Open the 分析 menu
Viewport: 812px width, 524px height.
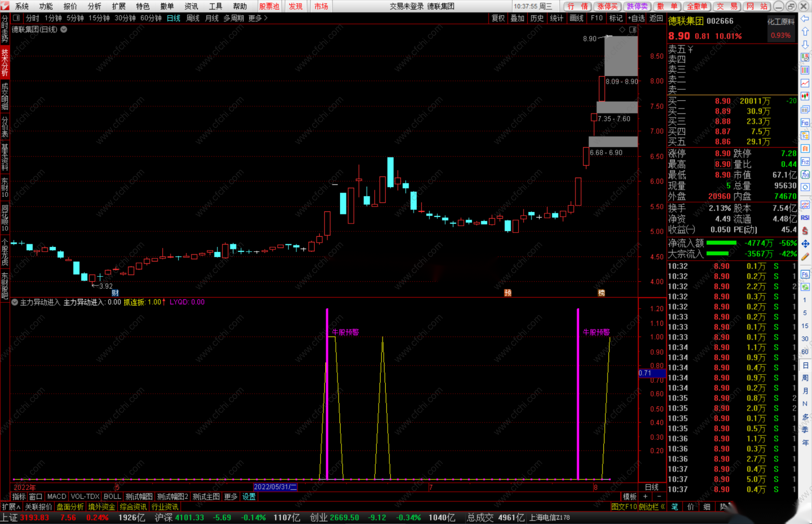pos(94,6)
